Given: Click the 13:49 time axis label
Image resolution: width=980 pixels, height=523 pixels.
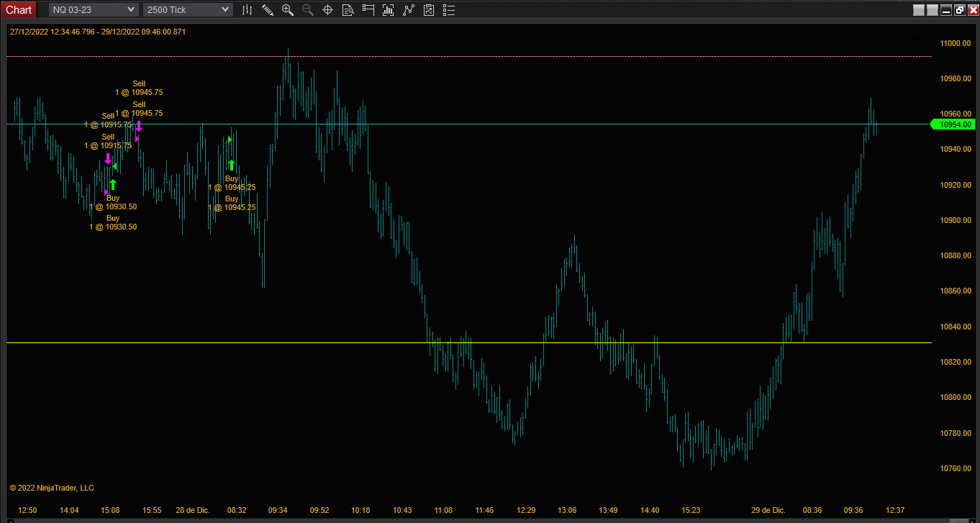Looking at the screenshot, I should pyautogui.click(x=609, y=510).
